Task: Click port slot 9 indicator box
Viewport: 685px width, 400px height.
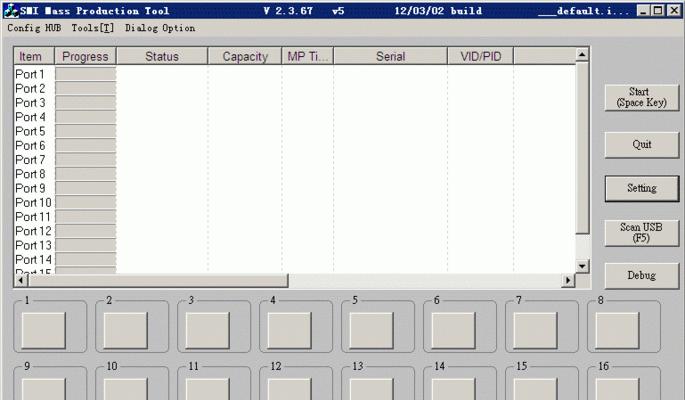Action: (44, 389)
